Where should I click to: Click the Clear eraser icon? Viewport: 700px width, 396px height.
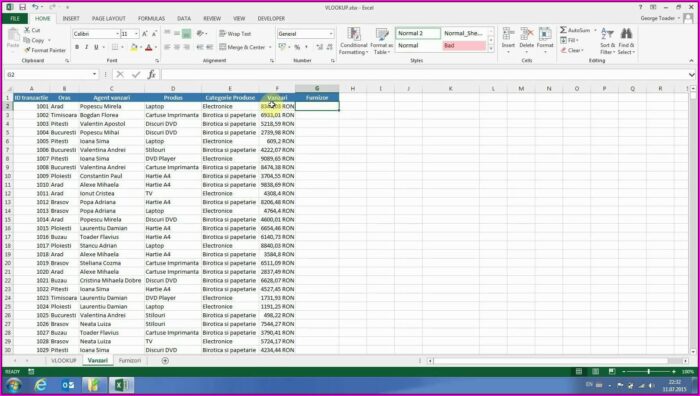point(563,50)
